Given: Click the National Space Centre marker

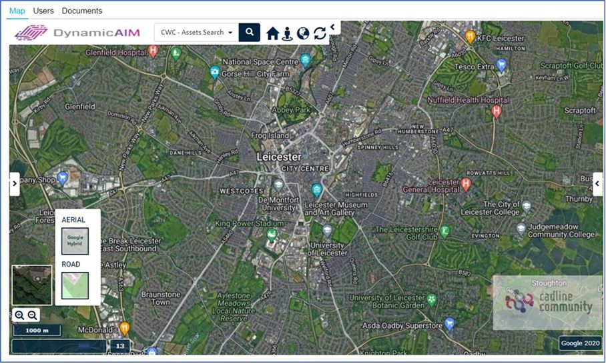Looking at the screenshot, I should pyautogui.click(x=305, y=60).
